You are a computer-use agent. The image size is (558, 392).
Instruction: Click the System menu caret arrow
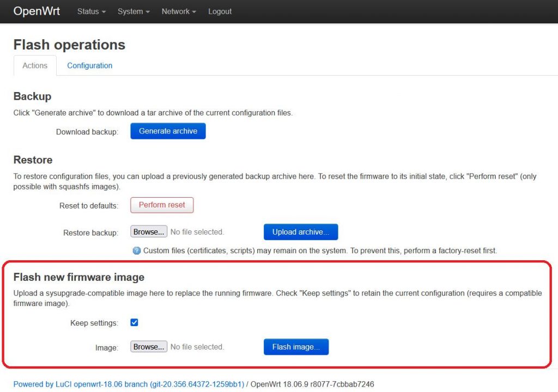click(148, 12)
